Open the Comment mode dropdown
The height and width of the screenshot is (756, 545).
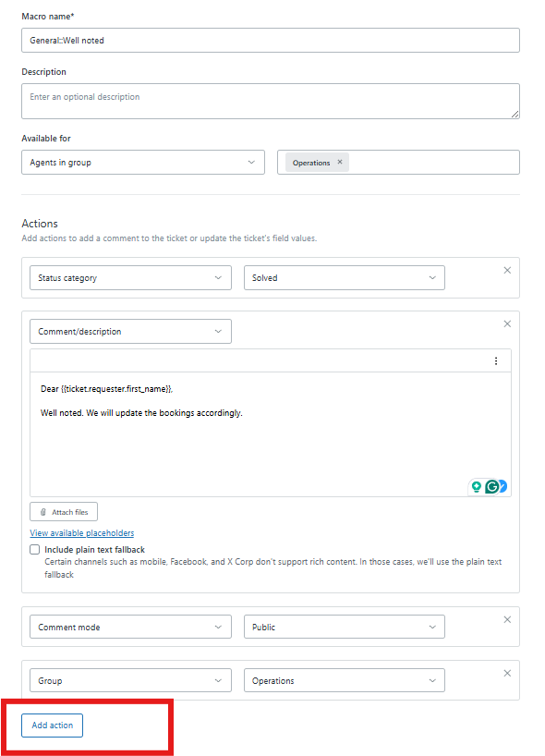130,627
